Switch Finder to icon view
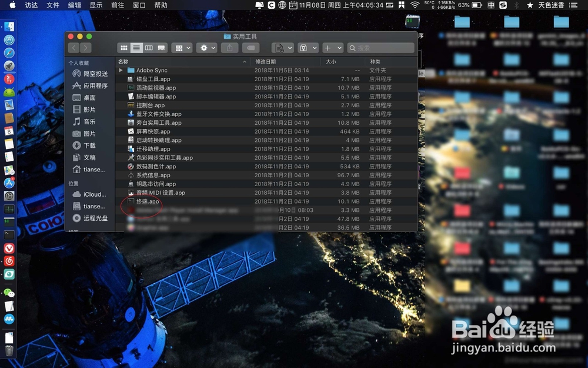 [x=123, y=48]
